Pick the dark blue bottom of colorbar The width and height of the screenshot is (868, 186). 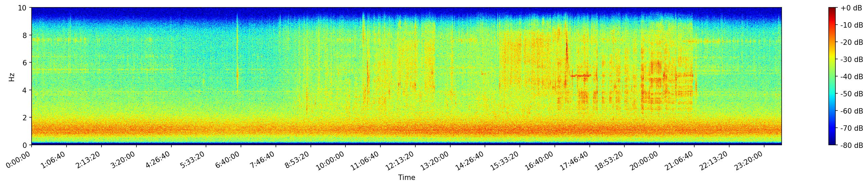tap(832, 143)
